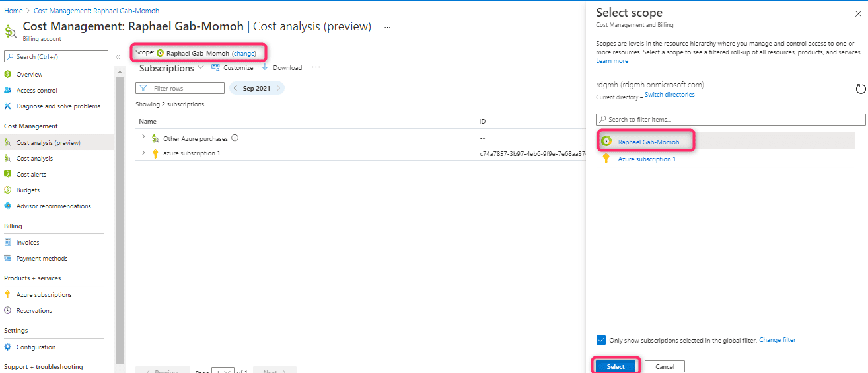Close the Select scope panel
Screen dimensions: 868x373
(x=858, y=13)
